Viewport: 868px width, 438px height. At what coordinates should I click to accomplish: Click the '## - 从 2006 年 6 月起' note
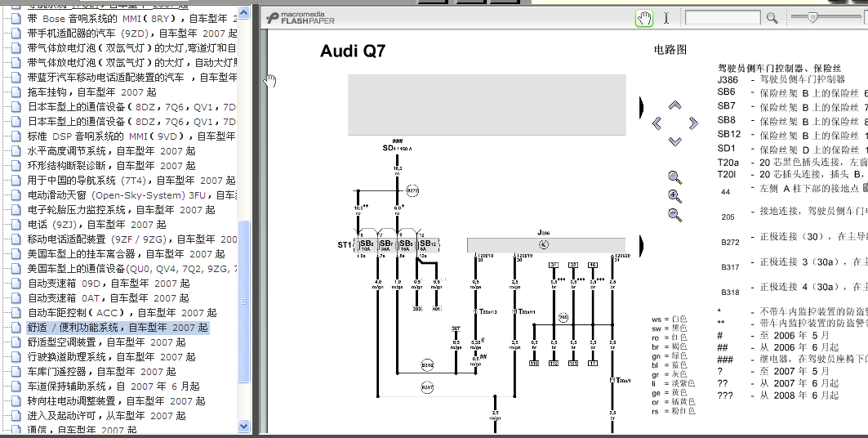coord(777,347)
